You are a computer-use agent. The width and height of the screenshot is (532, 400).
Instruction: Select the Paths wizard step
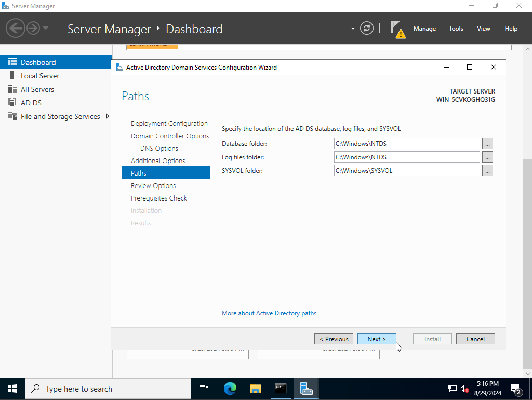[166, 173]
